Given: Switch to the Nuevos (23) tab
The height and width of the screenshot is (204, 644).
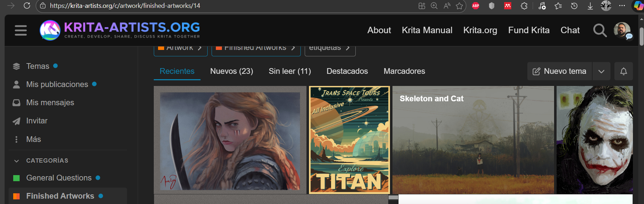Looking at the screenshot, I should [x=232, y=71].
